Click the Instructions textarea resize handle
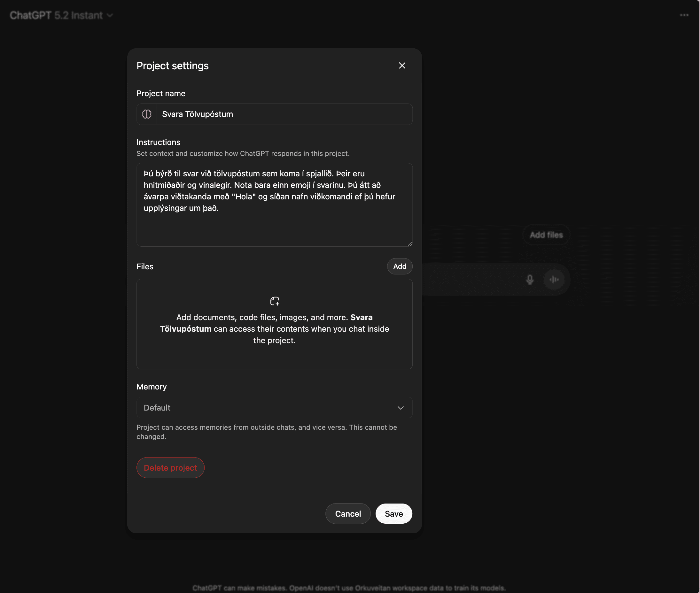700x593 pixels. pyautogui.click(x=409, y=244)
